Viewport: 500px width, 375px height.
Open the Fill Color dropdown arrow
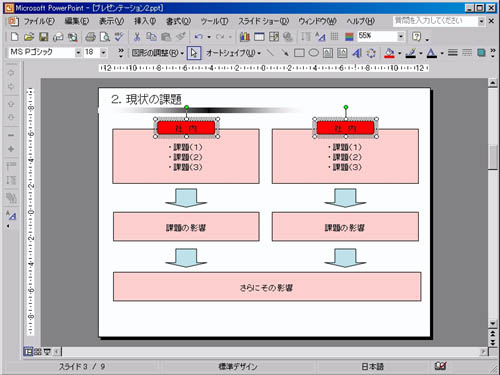400,53
